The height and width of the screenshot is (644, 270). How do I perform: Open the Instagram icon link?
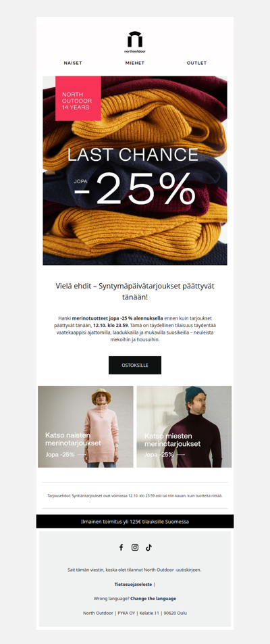click(135, 547)
